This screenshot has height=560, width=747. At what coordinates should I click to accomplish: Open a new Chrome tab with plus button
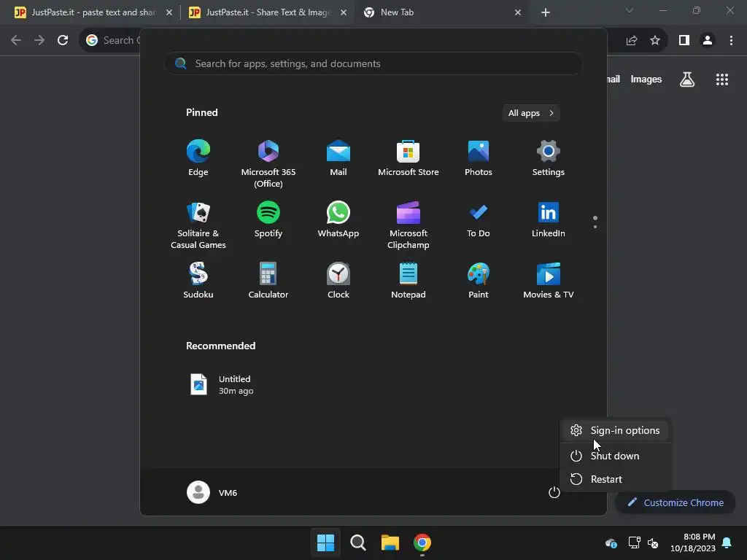pyautogui.click(x=546, y=12)
